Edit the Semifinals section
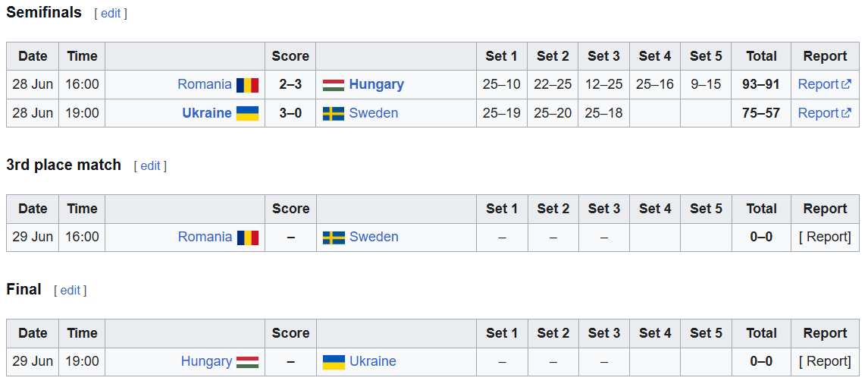 point(111,14)
